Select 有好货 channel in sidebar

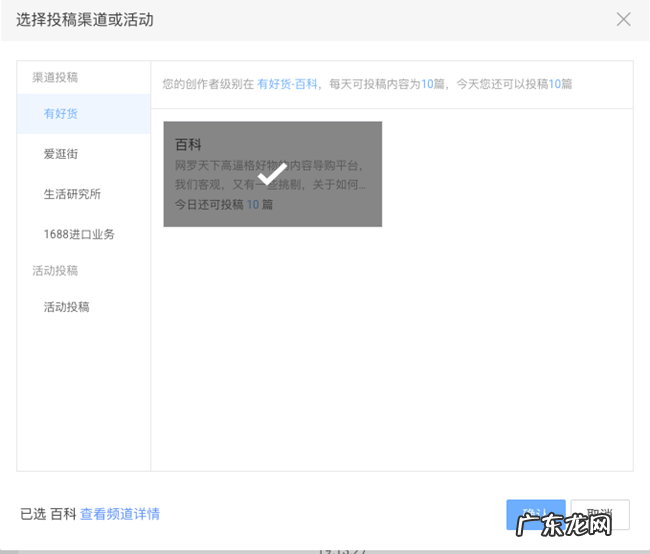pyautogui.click(x=61, y=114)
